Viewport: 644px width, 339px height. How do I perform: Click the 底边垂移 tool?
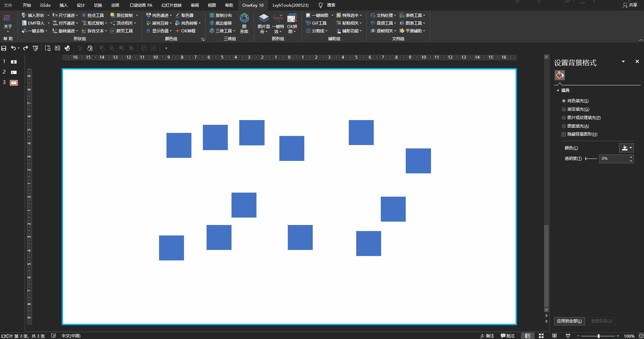tap(220, 23)
